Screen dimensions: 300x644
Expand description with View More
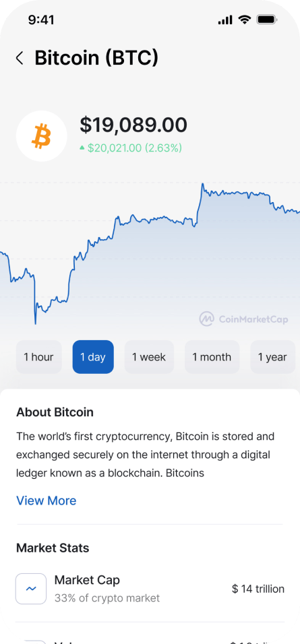tap(46, 501)
